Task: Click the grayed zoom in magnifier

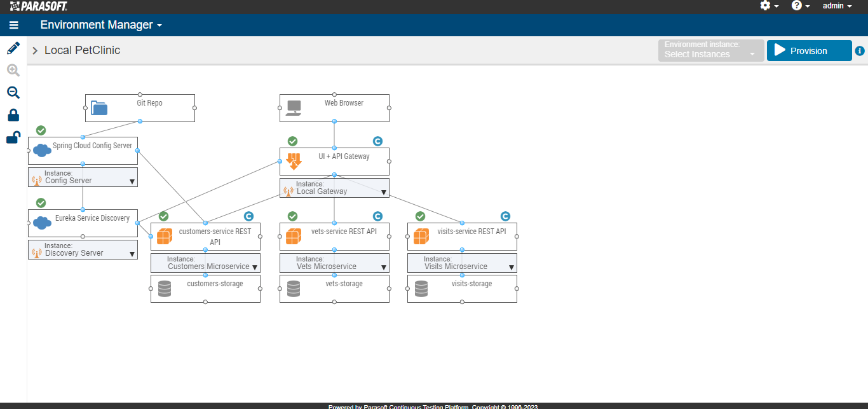Action: 13,71
